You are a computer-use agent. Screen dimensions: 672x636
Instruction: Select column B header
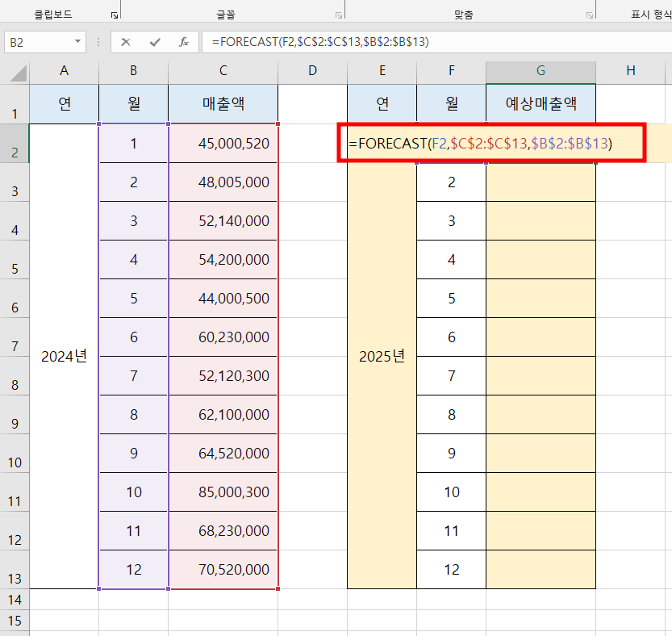(133, 71)
